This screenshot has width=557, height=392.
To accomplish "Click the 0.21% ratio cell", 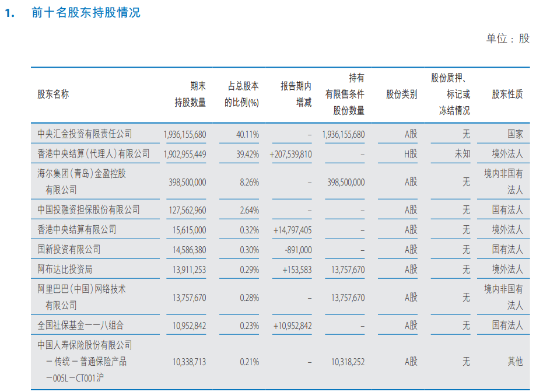I will coord(250,362).
